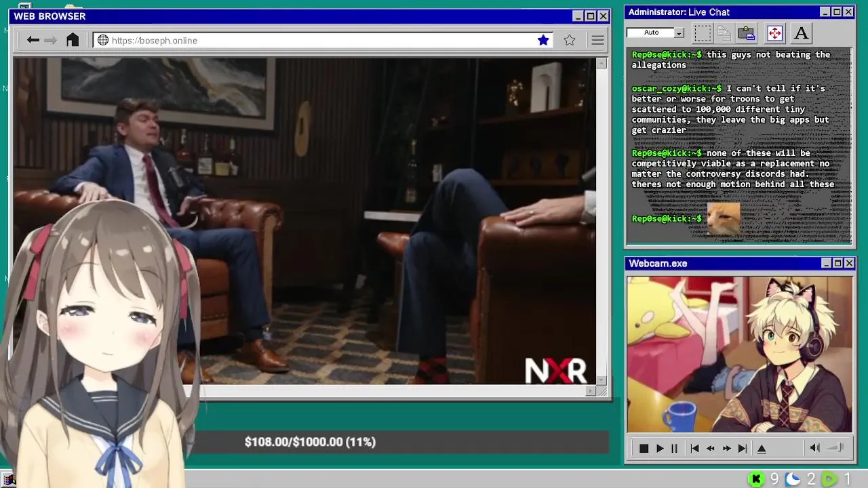Go forward in the Web Browser

(x=50, y=41)
